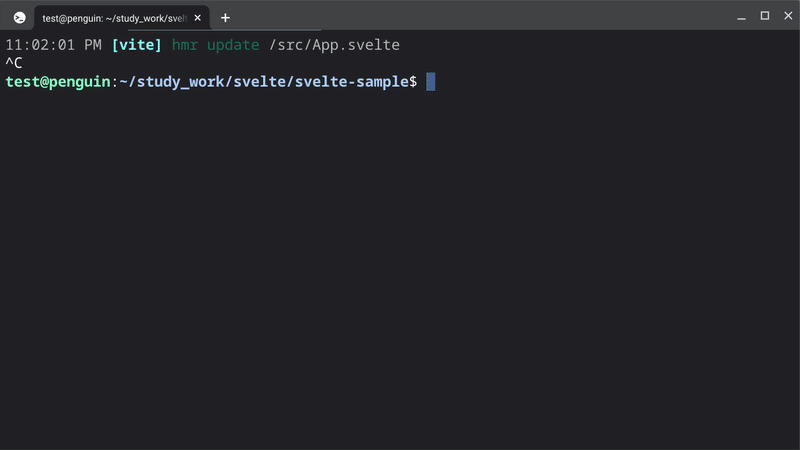
Task: Click the Terminal app icon in title bar
Action: (19, 18)
